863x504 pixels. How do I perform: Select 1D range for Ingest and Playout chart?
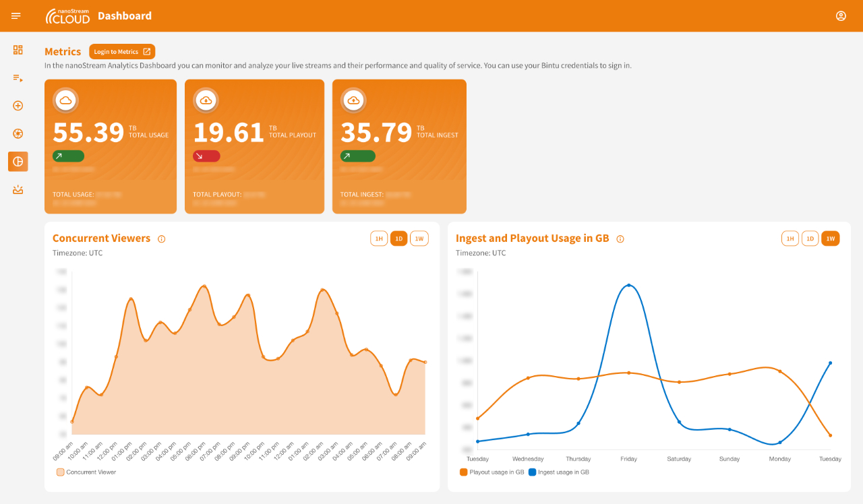810,239
